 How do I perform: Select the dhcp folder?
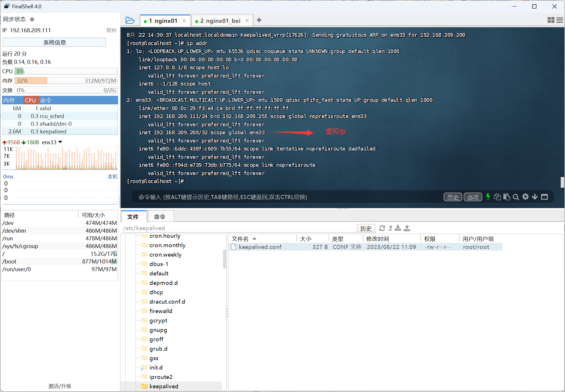point(156,292)
